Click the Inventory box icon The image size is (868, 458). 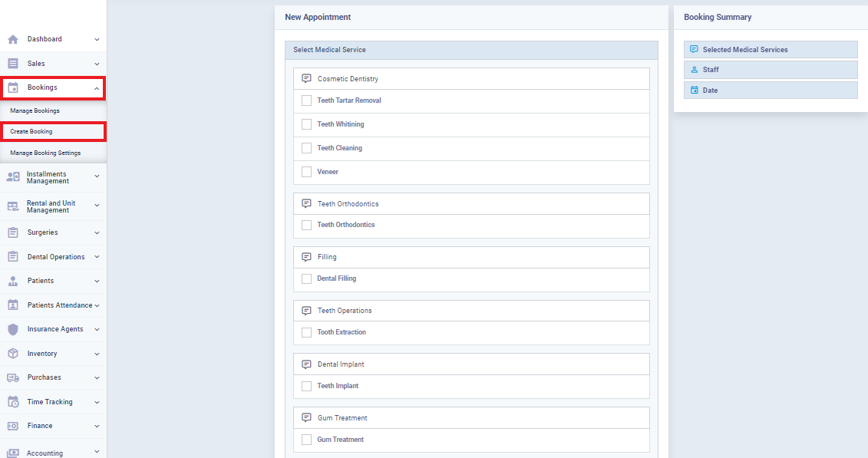[x=13, y=354]
